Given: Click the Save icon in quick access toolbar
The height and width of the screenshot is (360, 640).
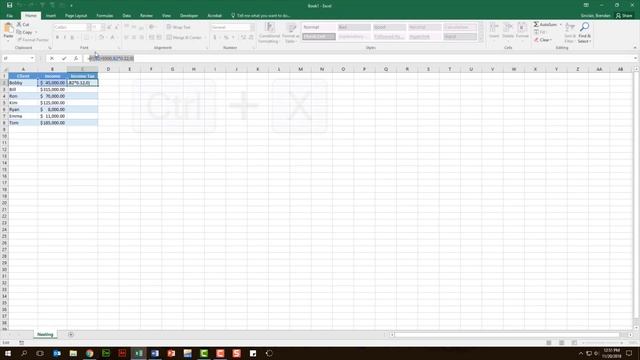Looking at the screenshot, I should coord(9,5).
